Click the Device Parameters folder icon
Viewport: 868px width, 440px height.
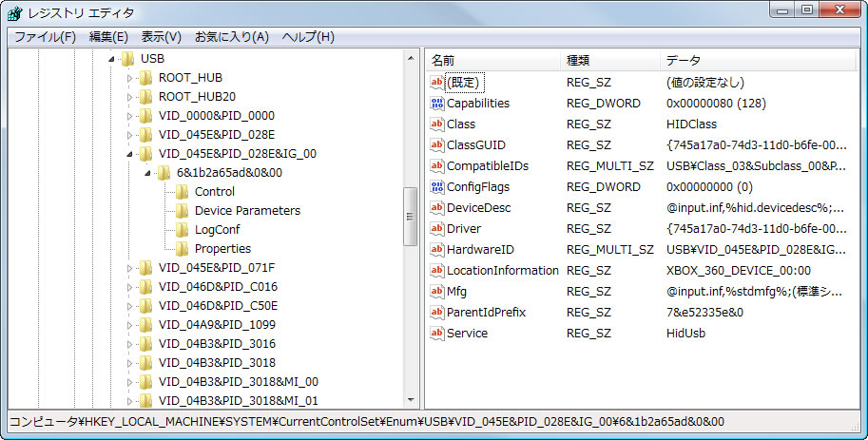[x=183, y=211]
